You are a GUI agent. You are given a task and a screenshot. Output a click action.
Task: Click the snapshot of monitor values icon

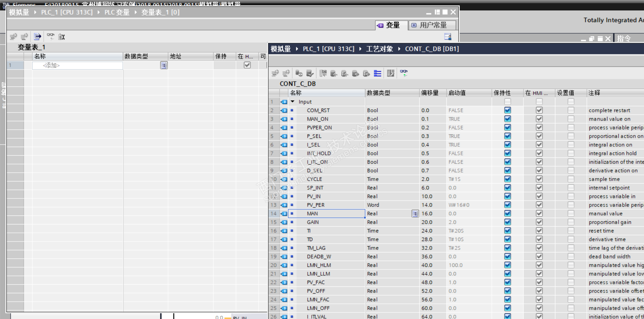(323, 74)
